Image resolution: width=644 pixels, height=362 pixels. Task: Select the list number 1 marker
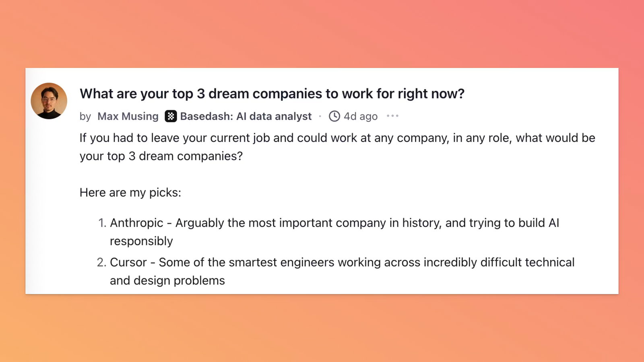pos(102,223)
